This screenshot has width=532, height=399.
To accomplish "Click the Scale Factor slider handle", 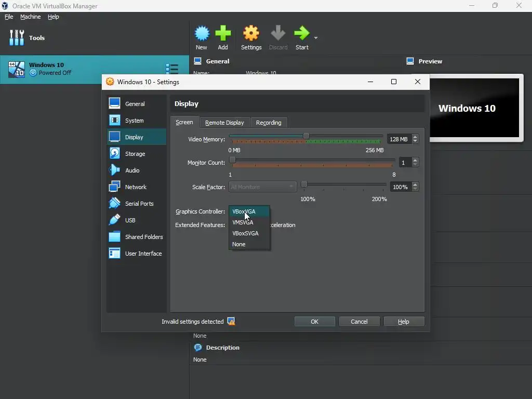I will pos(304,184).
